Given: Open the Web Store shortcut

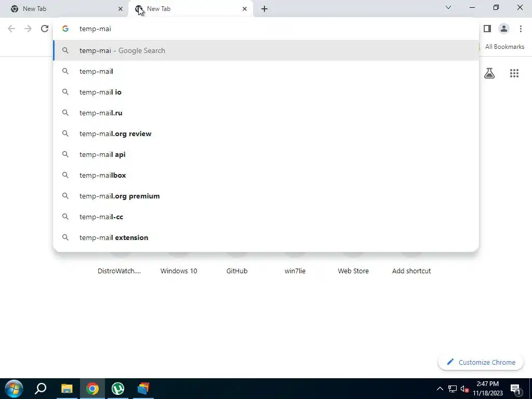Looking at the screenshot, I should click(353, 271).
